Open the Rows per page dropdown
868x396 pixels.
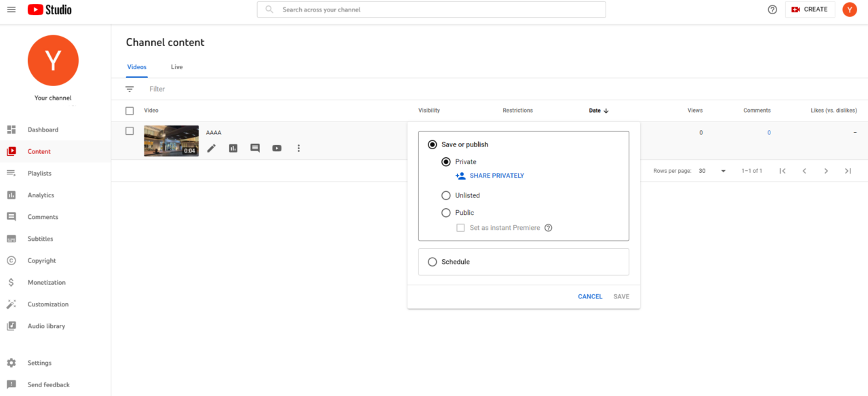click(709, 171)
